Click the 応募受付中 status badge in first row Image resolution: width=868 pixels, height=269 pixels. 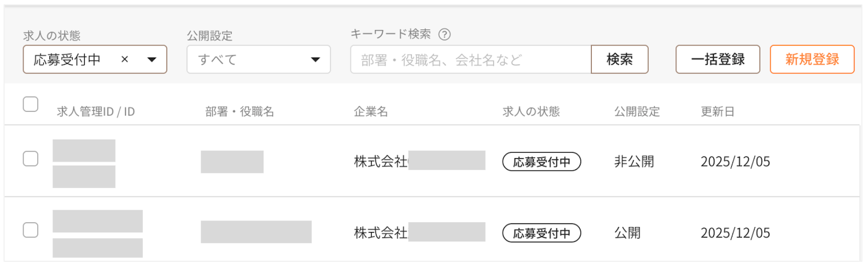[541, 161]
